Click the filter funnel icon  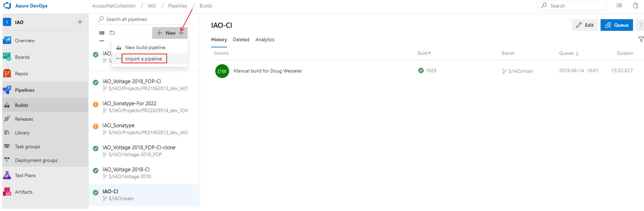pos(641,39)
